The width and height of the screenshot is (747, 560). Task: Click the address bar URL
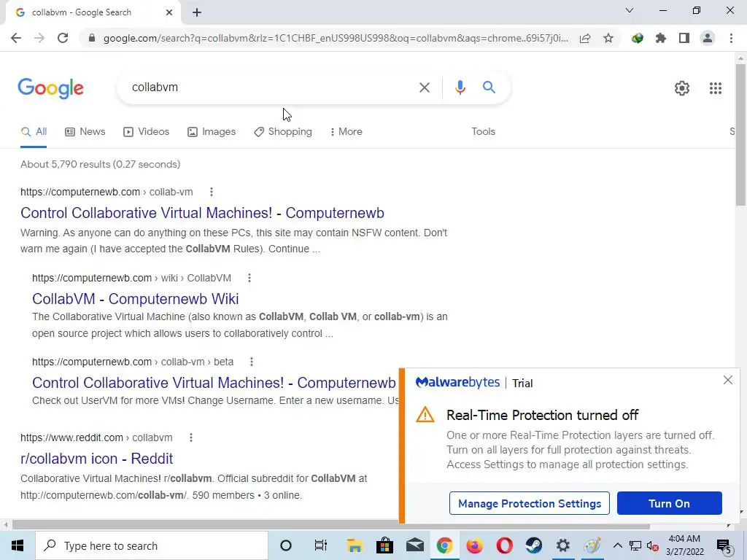tap(336, 38)
